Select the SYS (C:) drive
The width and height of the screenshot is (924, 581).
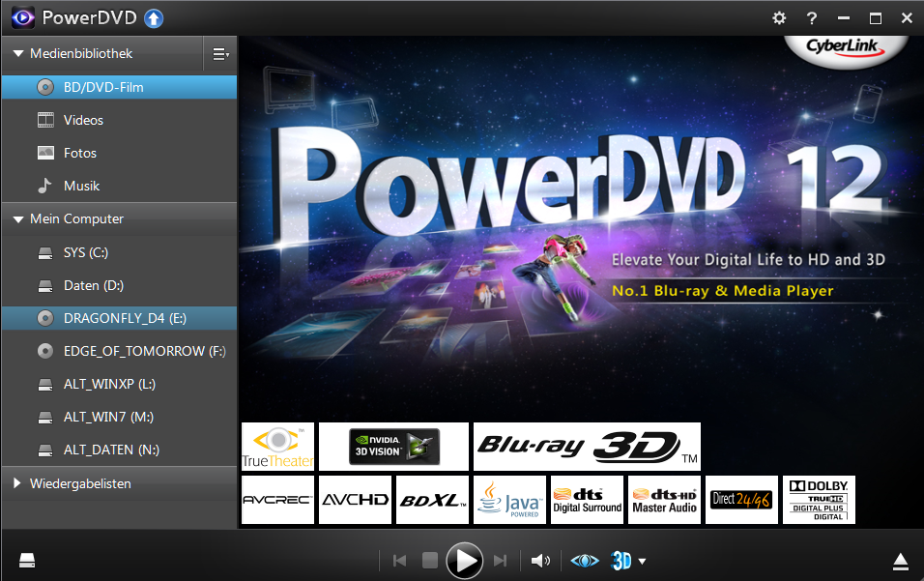point(120,252)
